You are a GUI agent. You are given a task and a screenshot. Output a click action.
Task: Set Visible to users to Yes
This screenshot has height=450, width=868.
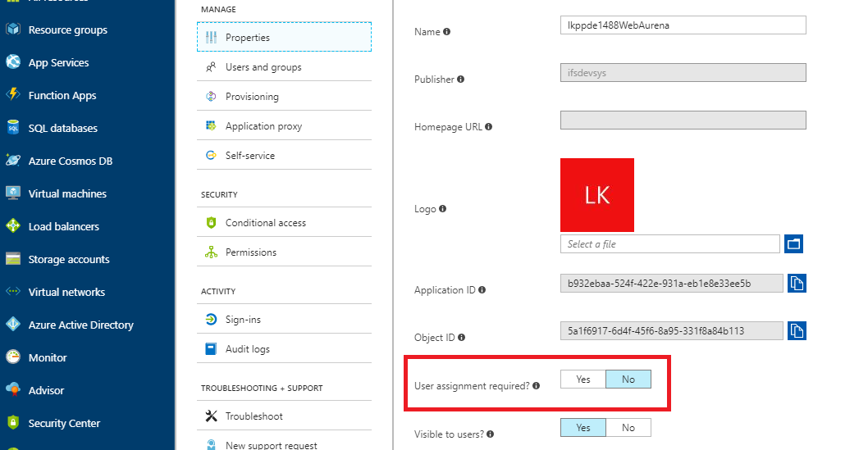pyautogui.click(x=583, y=427)
